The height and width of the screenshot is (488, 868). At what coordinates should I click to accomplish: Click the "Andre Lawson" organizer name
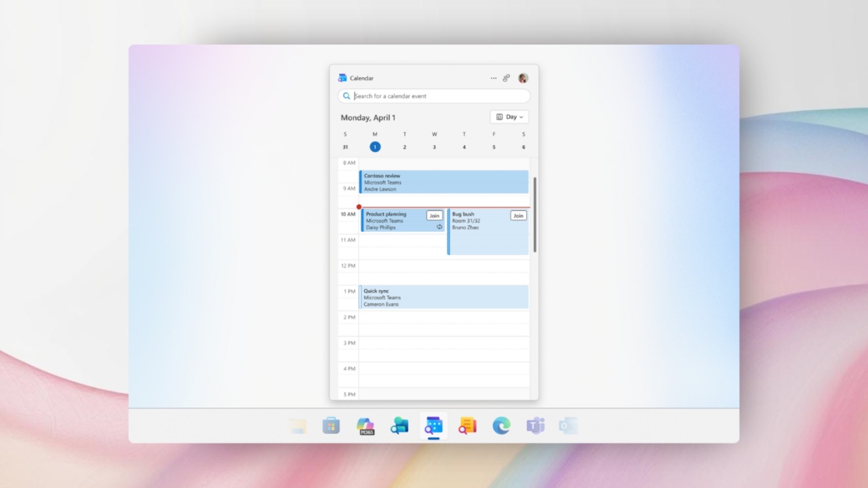click(x=380, y=189)
